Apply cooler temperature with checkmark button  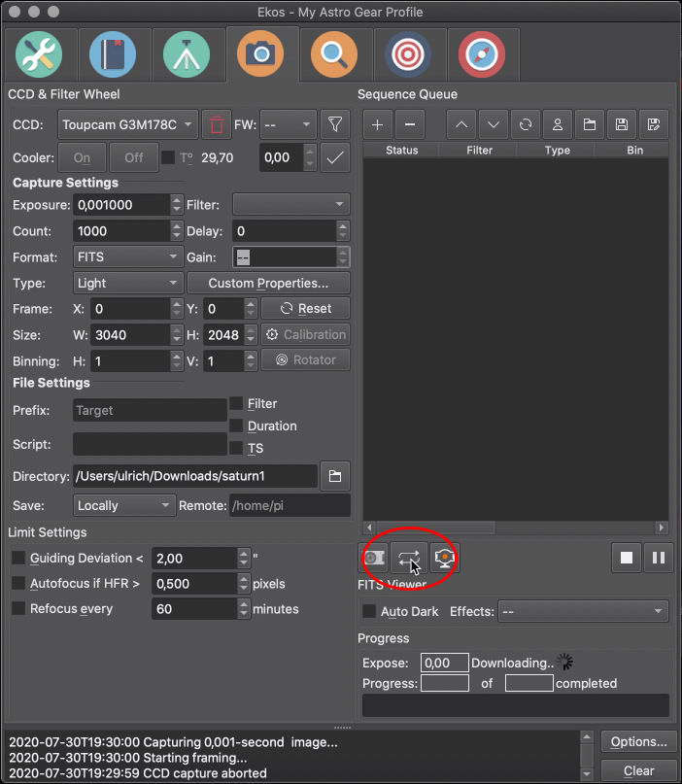[x=335, y=157]
